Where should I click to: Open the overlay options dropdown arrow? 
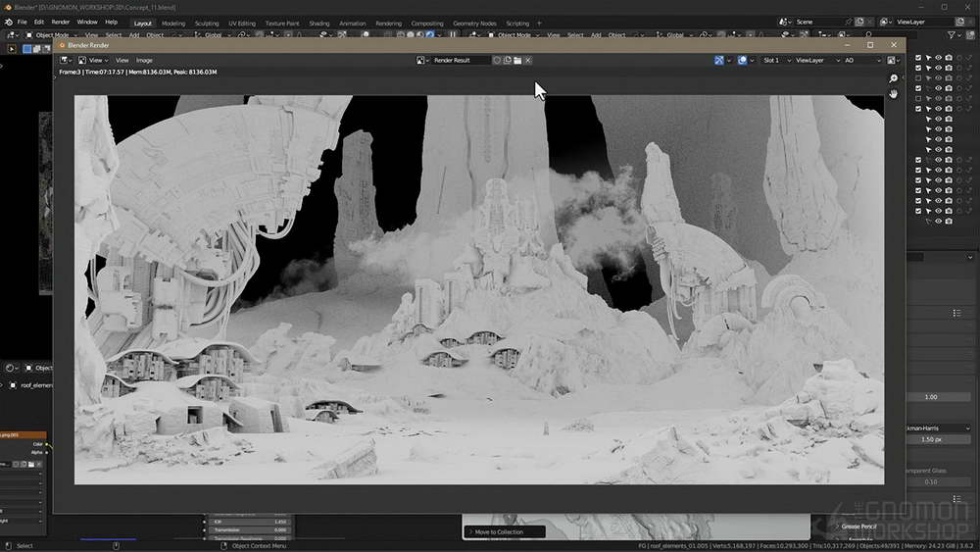pyautogui.click(x=752, y=60)
